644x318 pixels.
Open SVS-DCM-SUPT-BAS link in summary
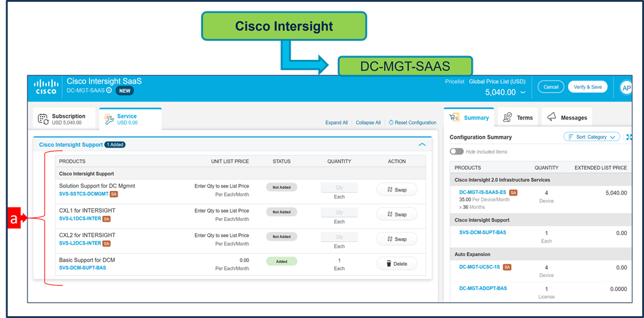pos(482,232)
